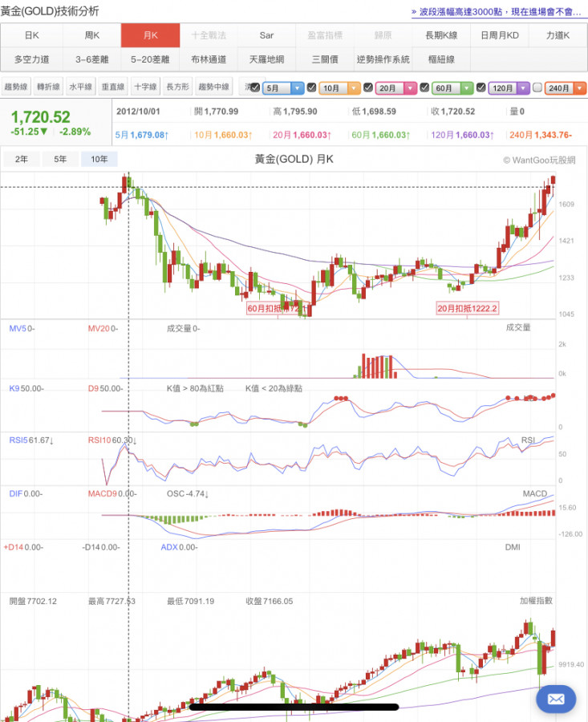The height and width of the screenshot is (722, 588).
Task: Open the 120月 period dropdown
Action: [522, 87]
